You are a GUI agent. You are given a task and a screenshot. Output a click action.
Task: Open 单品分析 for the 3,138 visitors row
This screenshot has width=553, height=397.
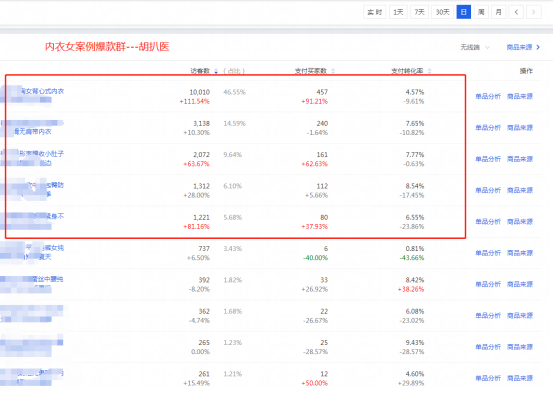point(488,128)
